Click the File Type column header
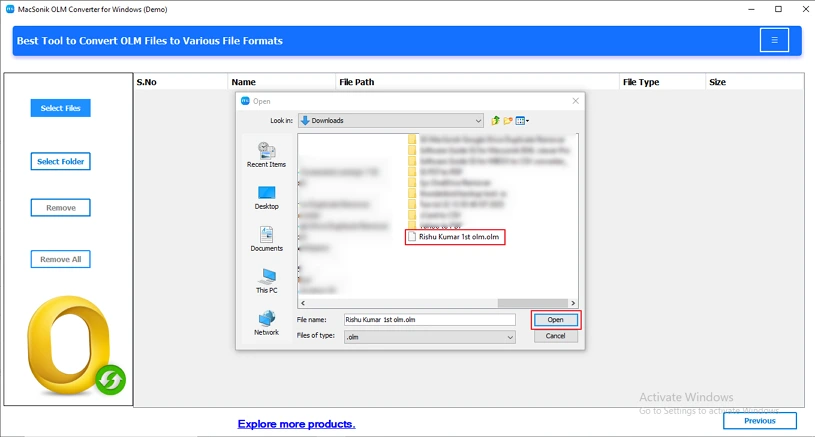This screenshot has height=437, width=815. click(662, 82)
